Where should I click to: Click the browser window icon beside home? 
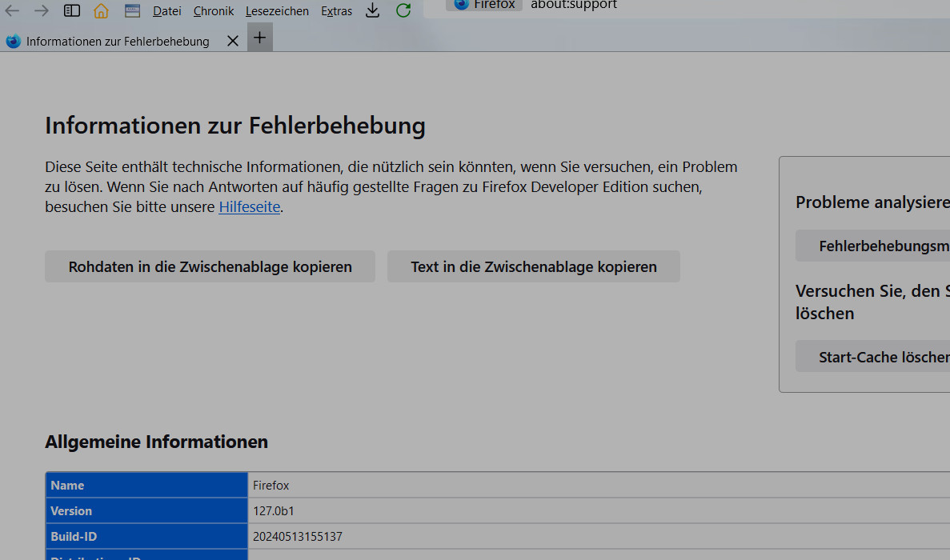click(132, 11)
